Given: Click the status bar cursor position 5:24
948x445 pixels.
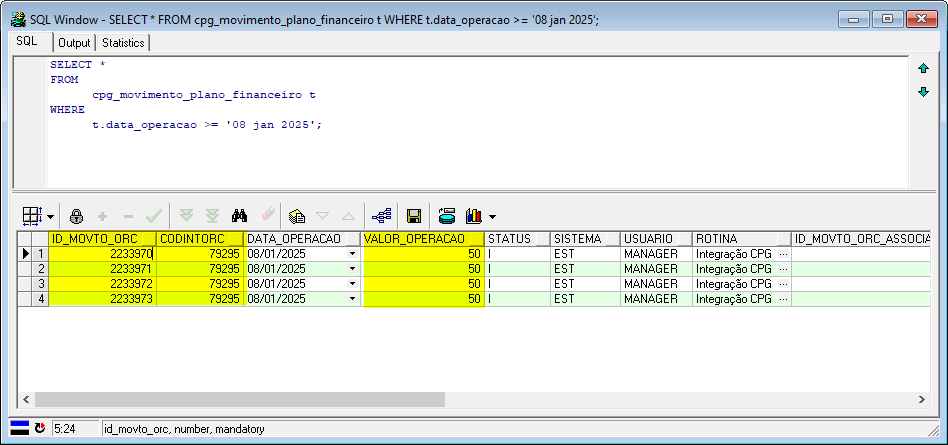Looking at the screenshot, I should [76, 429].
